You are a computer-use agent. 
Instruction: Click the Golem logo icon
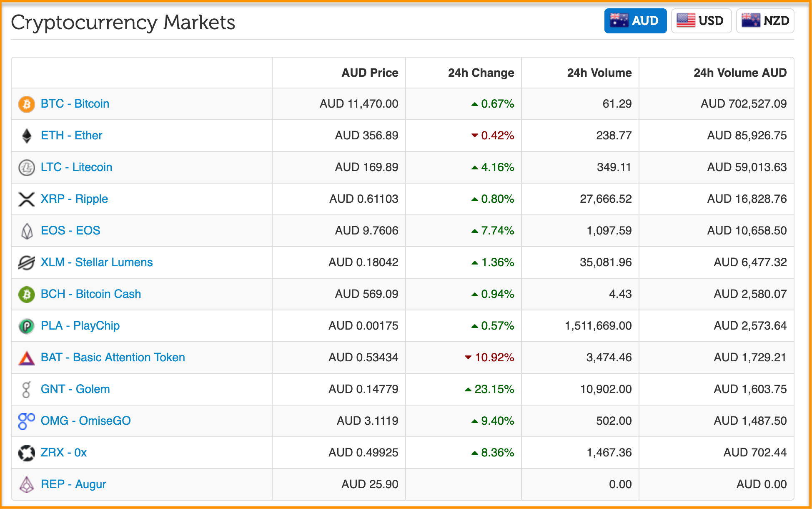coord(26,389)
